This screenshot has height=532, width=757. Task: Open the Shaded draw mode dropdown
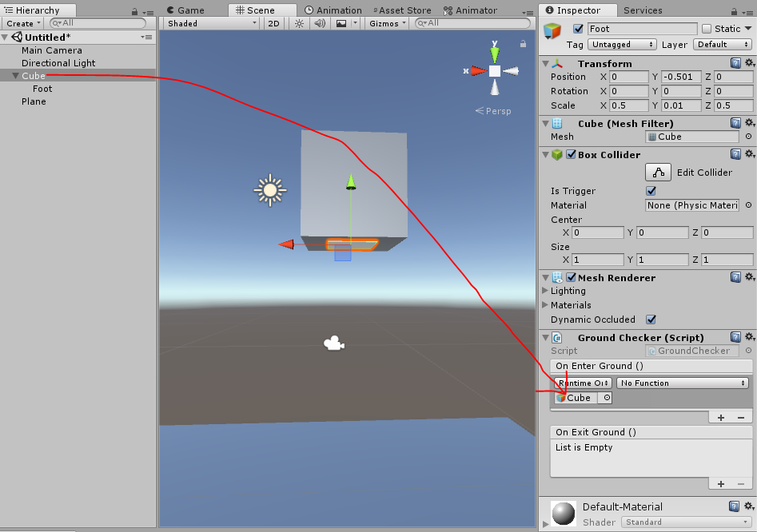coord(212,23)
